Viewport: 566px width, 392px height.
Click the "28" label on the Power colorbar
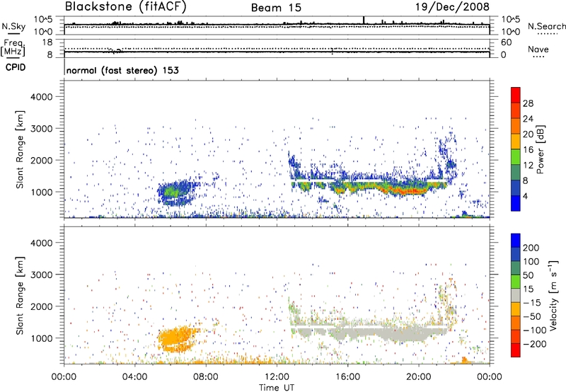(528, 103)
